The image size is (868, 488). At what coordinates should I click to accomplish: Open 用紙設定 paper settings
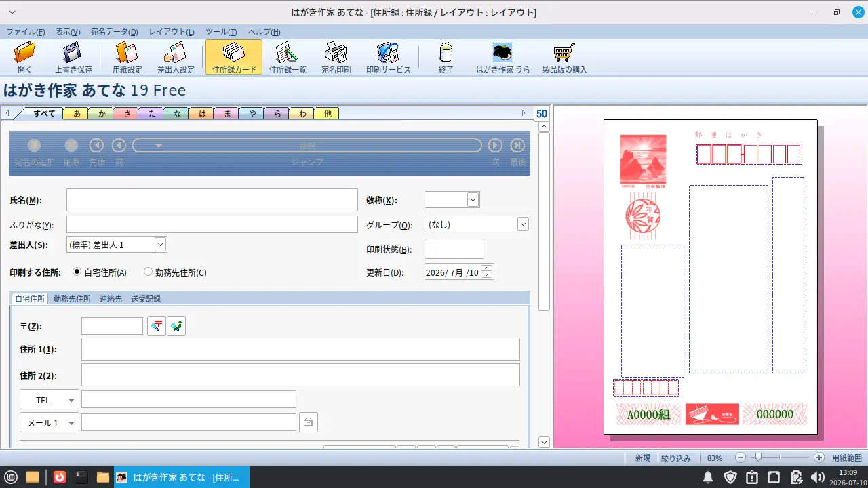127,58
